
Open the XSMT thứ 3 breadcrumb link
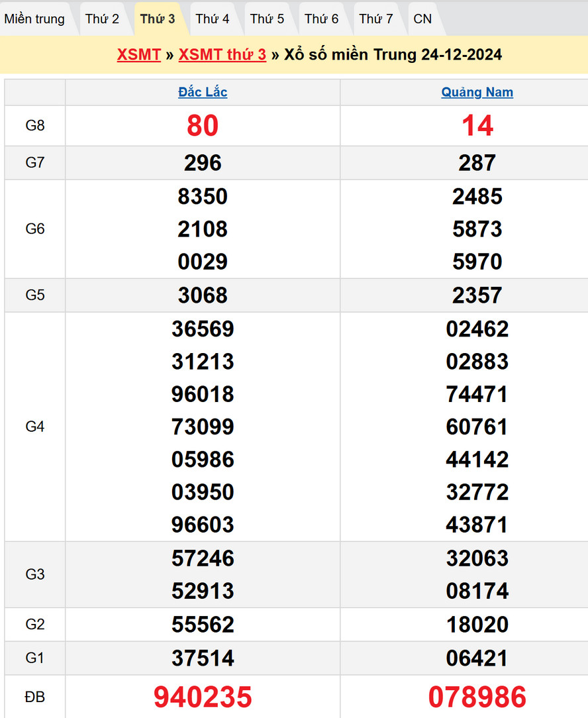tap(222, 54)
